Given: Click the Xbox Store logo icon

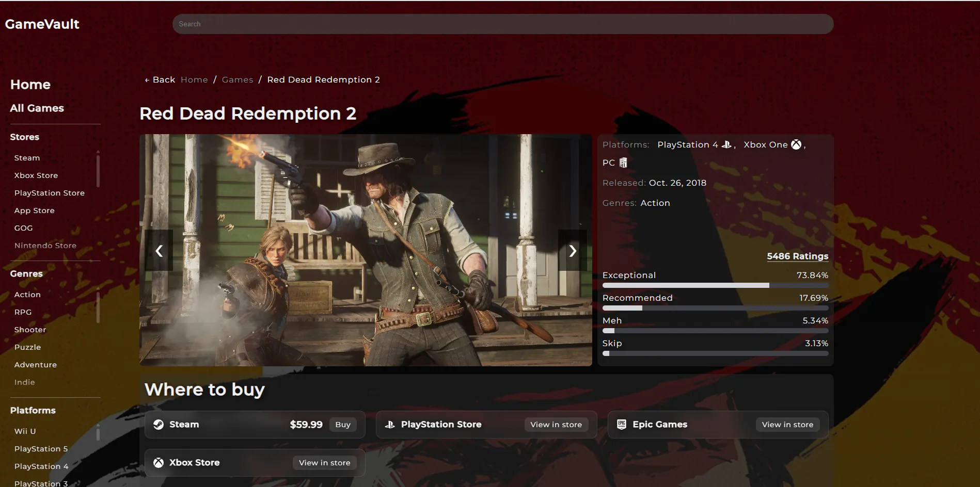Looking at the screenshot, I should tap(159, 463).
